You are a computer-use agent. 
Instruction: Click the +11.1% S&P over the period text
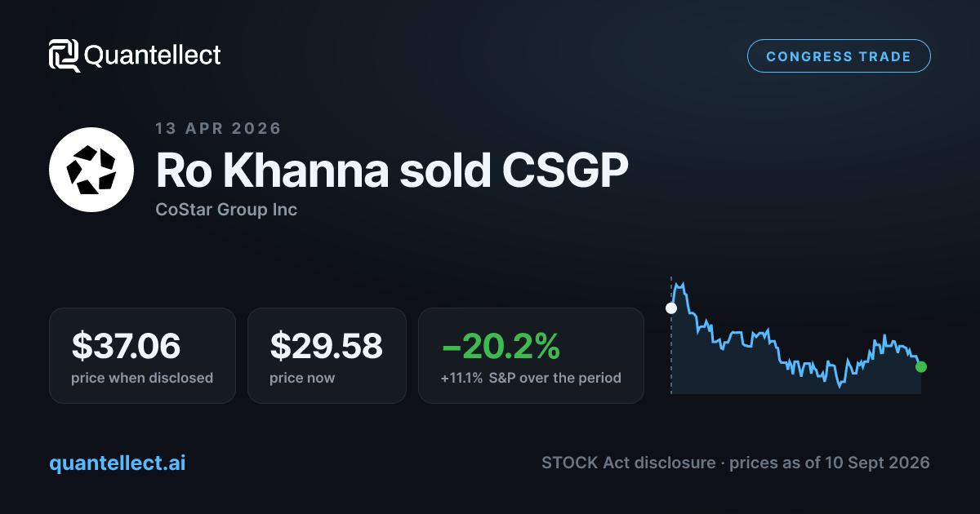(531, 378)
